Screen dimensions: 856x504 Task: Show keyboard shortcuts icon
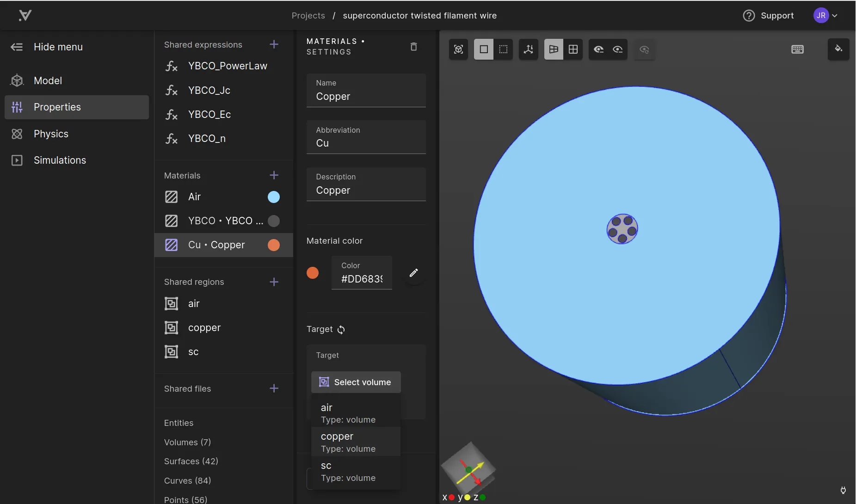click(798, 49)
